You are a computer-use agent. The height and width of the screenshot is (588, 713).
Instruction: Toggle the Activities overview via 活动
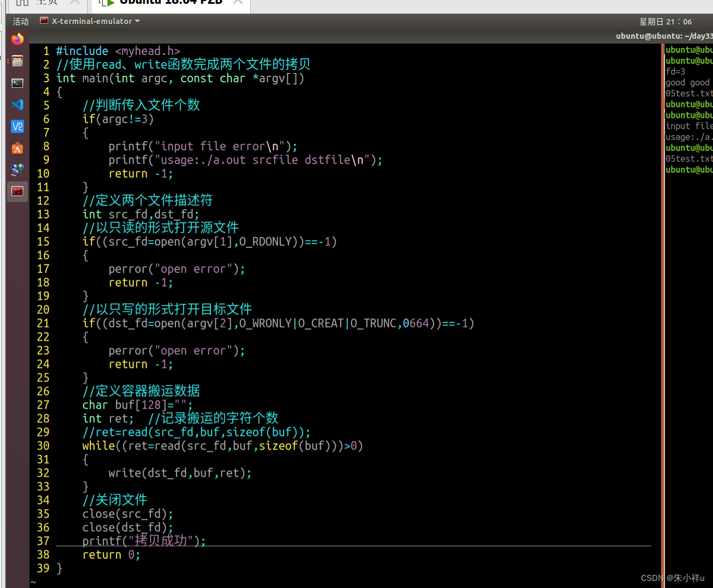[x=20, y=21]
